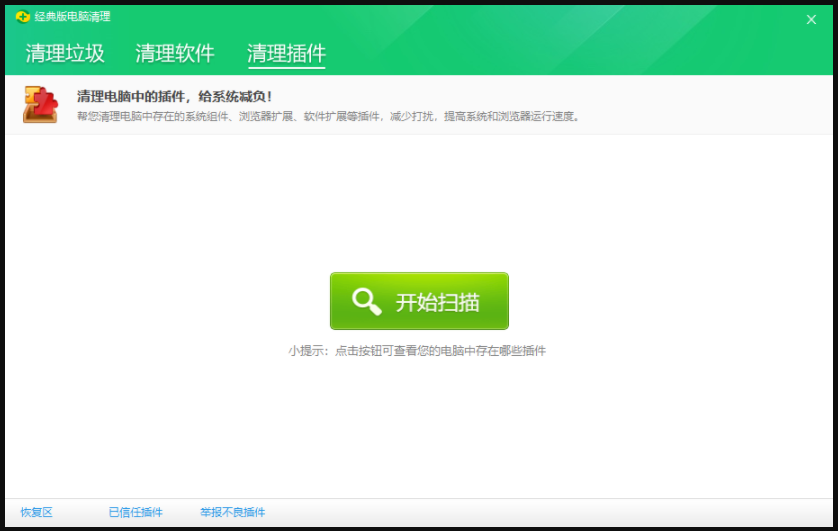The width and height of the screenshot is (838, 531).
Task: Open the 清理软件 tab
Action: point(175,54)
